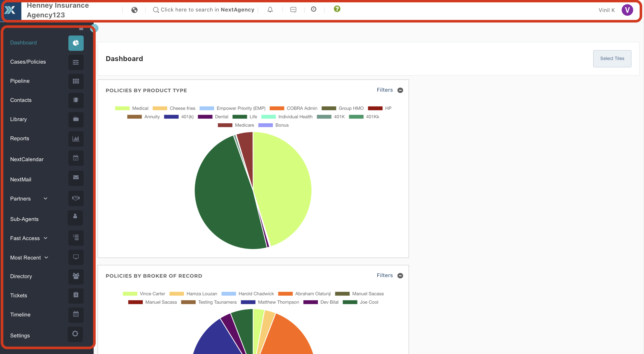Image resolution: width=644 pixels, height=354 pixels.
Task: Click the Contacts address book icon
Action: click(76, 100)
